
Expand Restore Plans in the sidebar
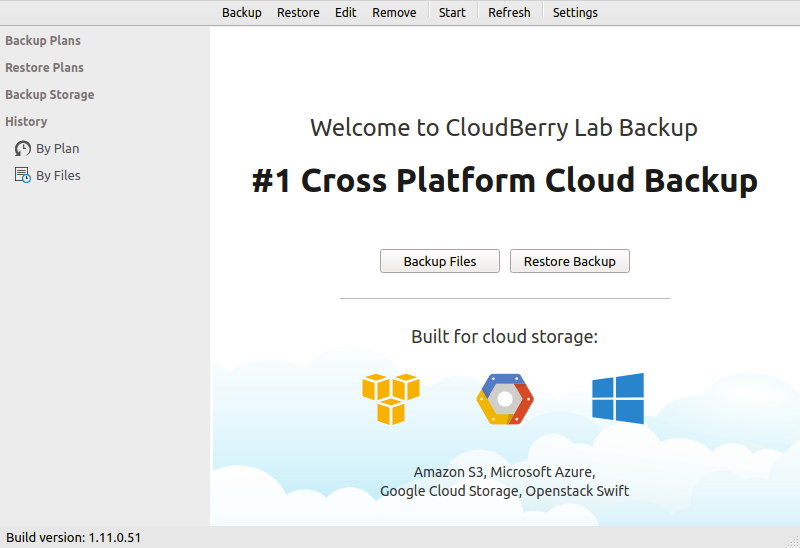44,68
